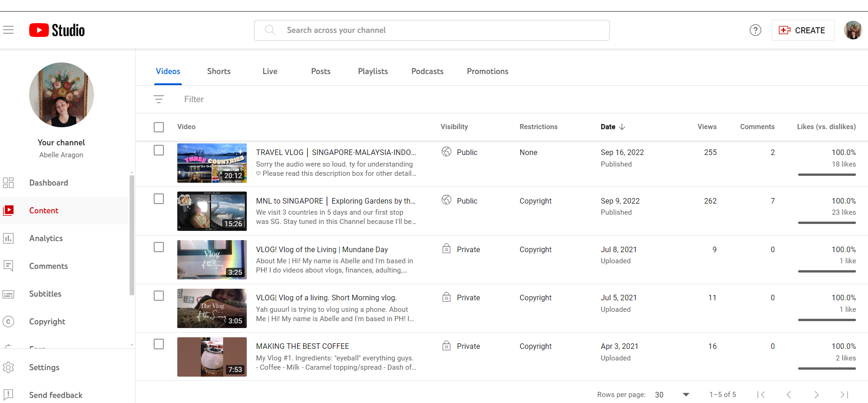
Task: Open the account avatar menu
Action: pyautogui.click(x=852, y=30)
